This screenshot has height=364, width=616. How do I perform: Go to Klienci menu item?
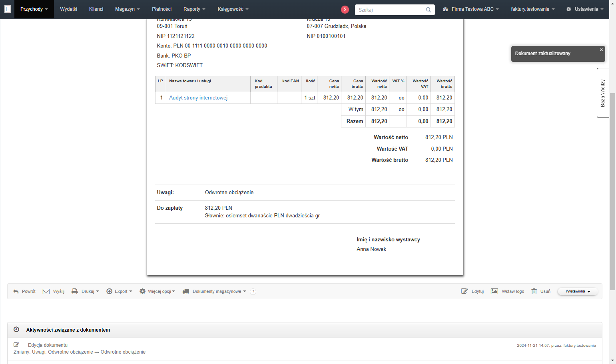tap(96, 9)
